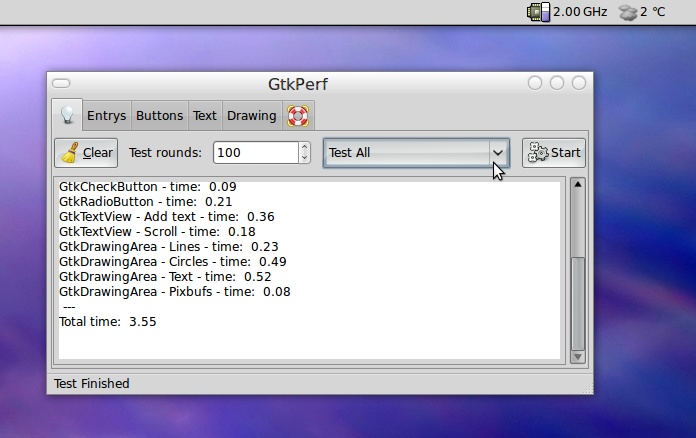Click the window resize grip corner

click(x=588, y=389)
